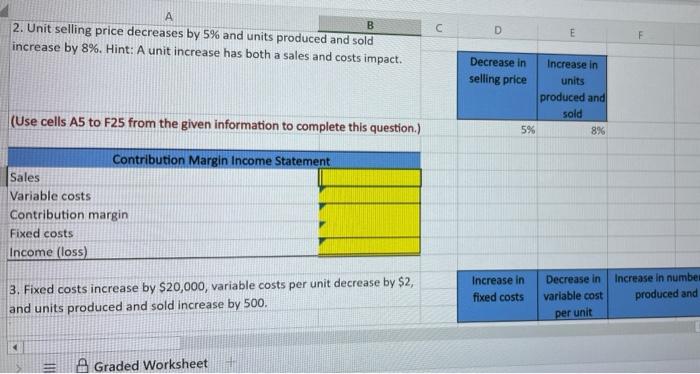Screen dimensions: 700x374
Task: Select column C header
Action: pyautogui.click(x=439, y=28)
